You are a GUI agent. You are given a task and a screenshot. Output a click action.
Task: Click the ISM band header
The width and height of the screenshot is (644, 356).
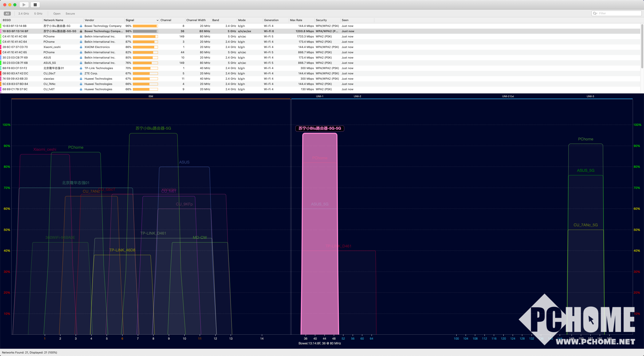coord(151,96)
